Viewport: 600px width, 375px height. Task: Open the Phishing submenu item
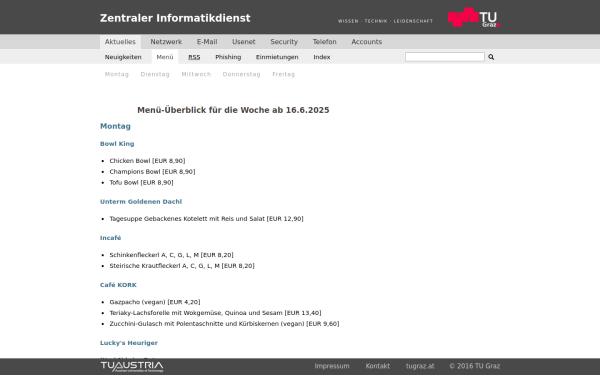tap(228, 57)
